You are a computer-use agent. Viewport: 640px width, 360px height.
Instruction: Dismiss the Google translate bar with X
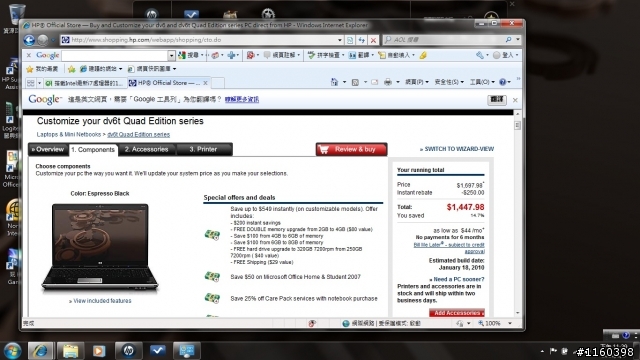pyautogui.click(x=515, y=100)
